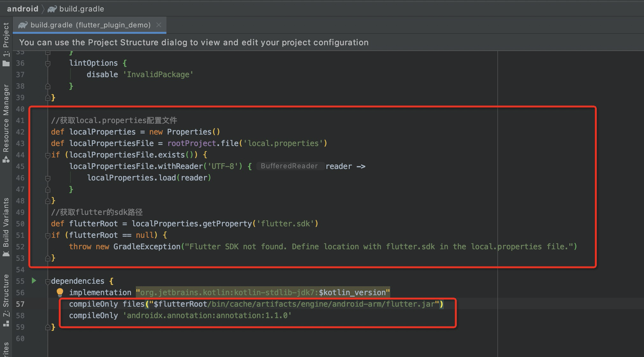Close the build.gradle editor tab

pos(159,25)
